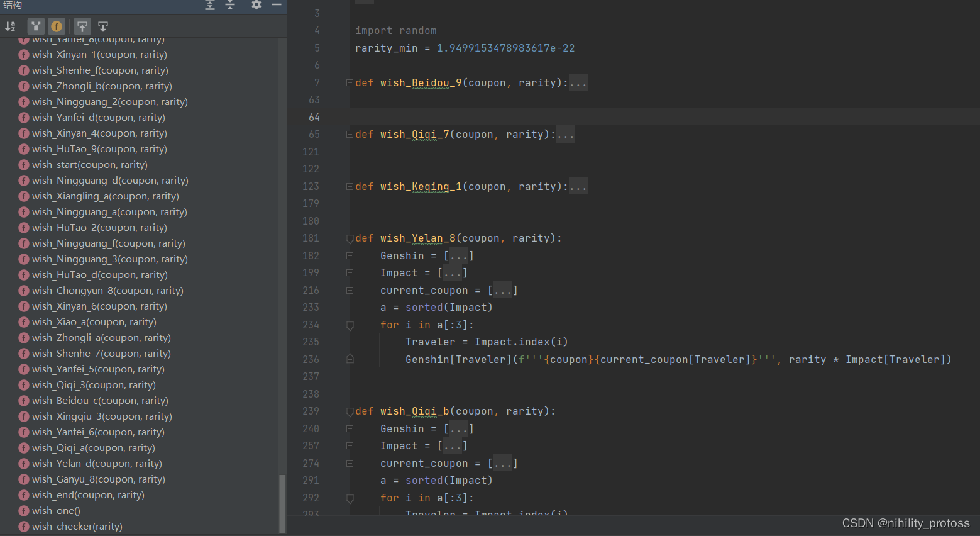Collapse all nodes in the structure panel
This screenshot has height=536, width=980.
[x=230, y=5]
